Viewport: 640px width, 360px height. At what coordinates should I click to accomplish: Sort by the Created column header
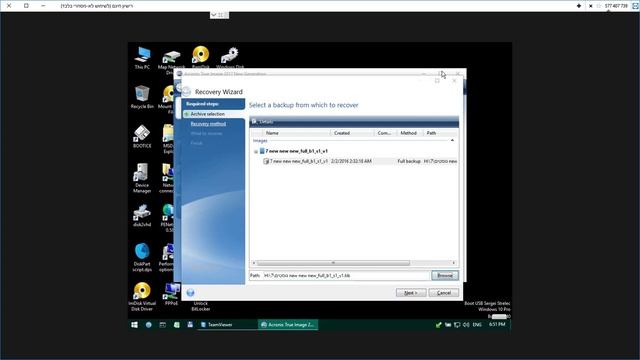coord(353,133)
